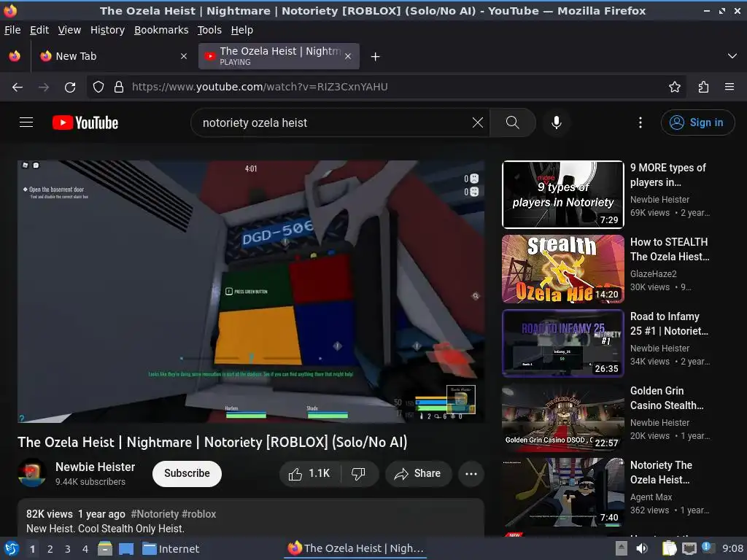
Task: Open the Internet taskbar launcher
Action: [x=171, y=548]
